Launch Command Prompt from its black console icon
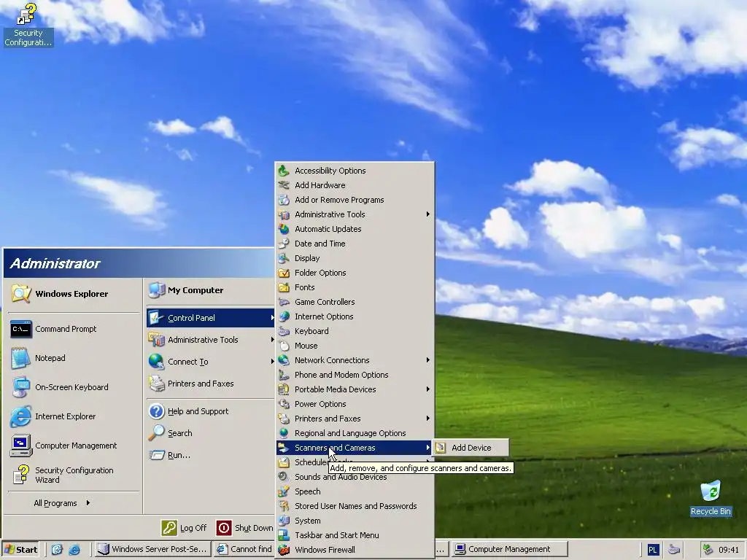This screenshot has height=560, width=747. (21, 329)
